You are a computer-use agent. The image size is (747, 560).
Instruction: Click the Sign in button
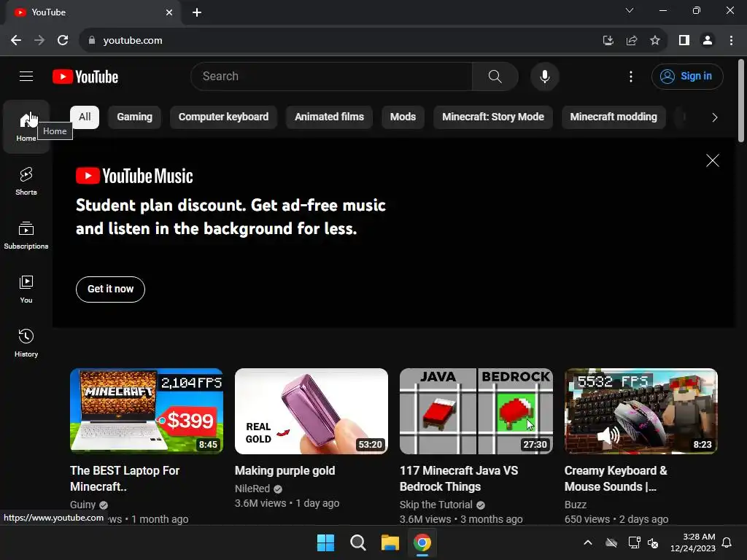[687, 76]
